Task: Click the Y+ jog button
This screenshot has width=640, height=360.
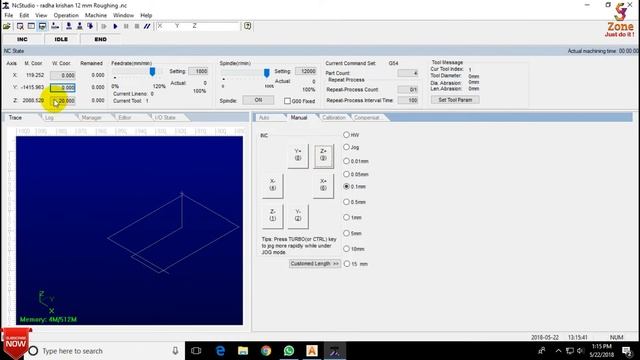Action: coord(298,156)
